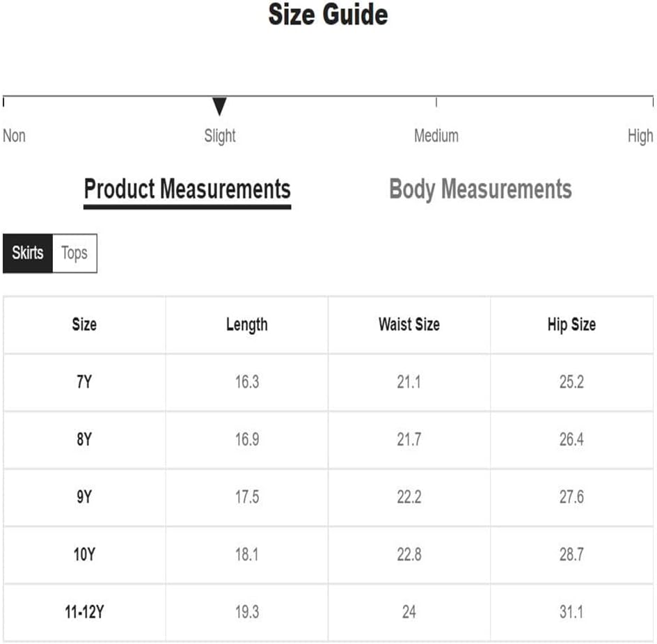
Task: Select the Tops toggle button
Action: click(74, 253)
